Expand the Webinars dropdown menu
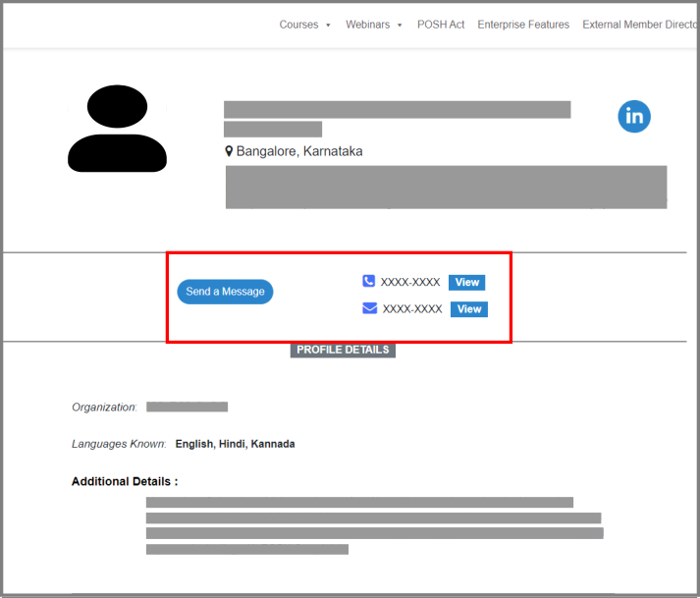 click(x=373, y=25)
